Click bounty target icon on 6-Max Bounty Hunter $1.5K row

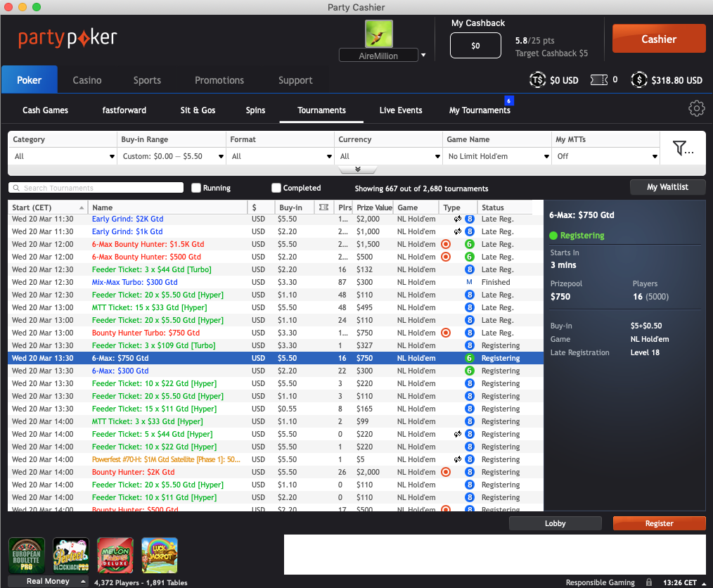click(x=446, y=244)
